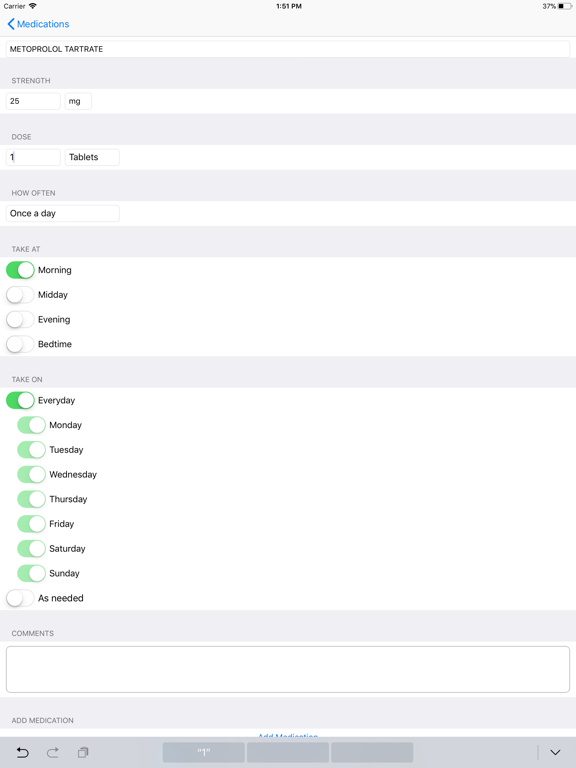Image resolution: width=576 pixels, height=768 pixels.
Task: Turn on the As needed switch
Action: click(20, 598)
